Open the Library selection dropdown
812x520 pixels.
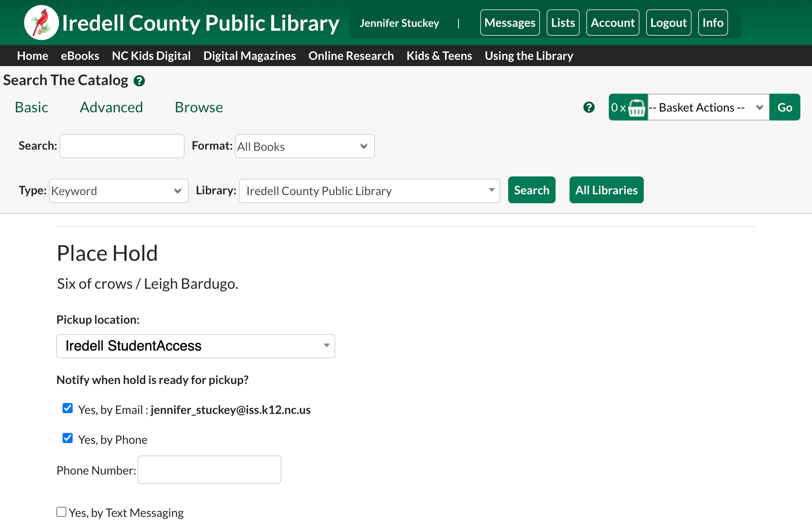[369, 191]
